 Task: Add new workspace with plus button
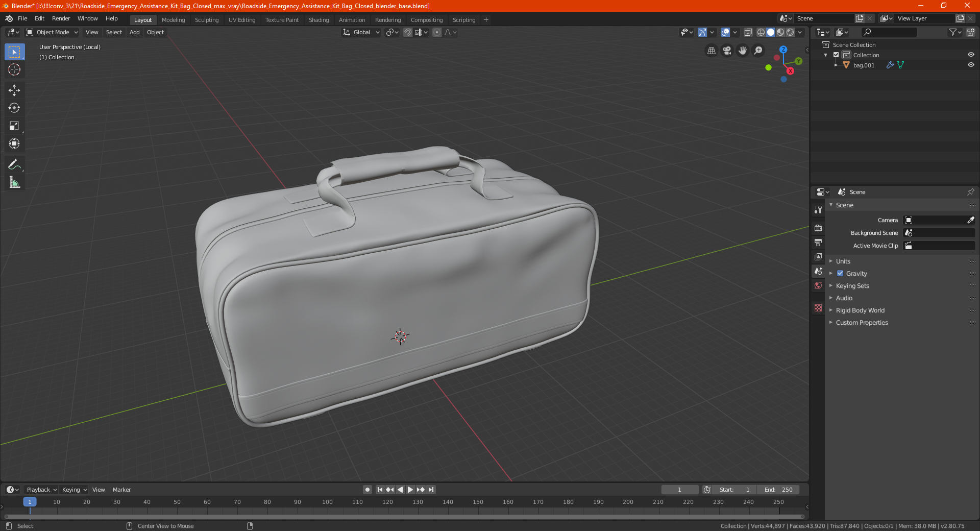tap(486, 20)
